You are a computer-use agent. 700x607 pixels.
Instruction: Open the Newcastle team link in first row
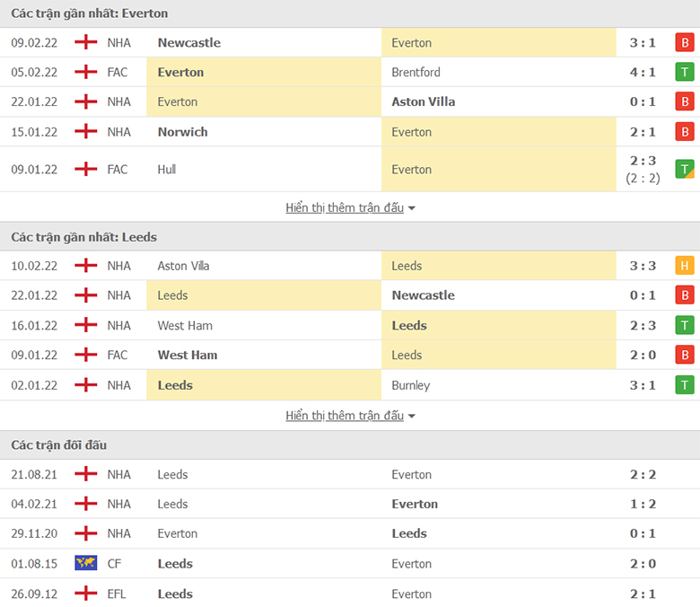(189, 43)
